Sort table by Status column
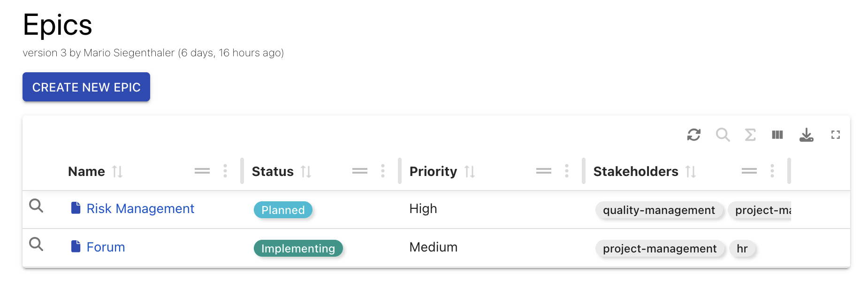This screenshot has height=290, width=868. (x=306, y=172)
